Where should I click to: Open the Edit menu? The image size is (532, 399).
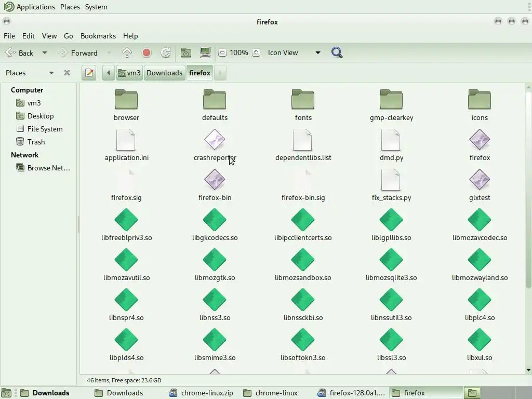click(29, 36)
